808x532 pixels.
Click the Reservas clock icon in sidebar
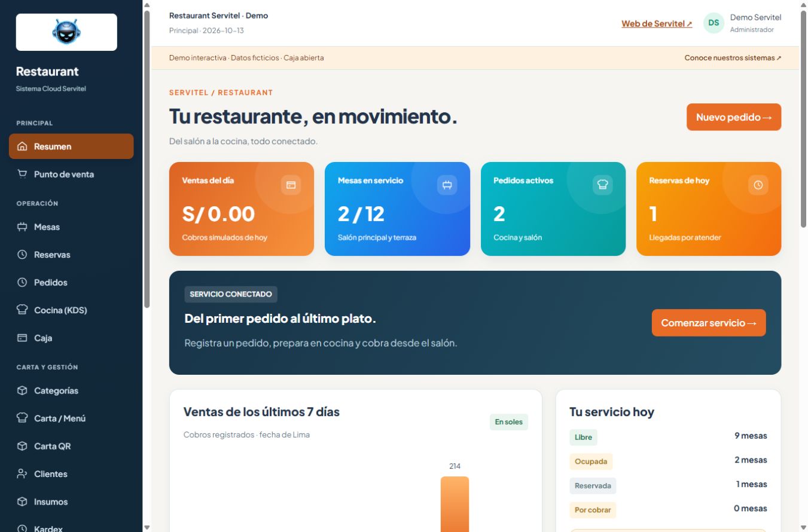point(23,255)
